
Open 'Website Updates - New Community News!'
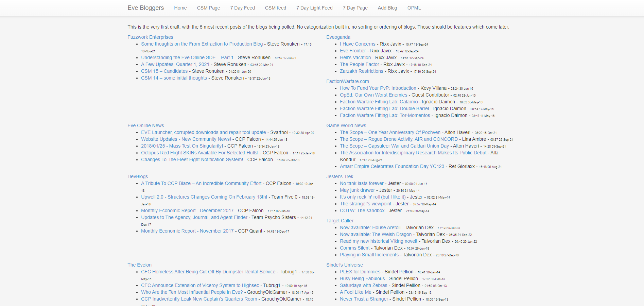(186, 139)
